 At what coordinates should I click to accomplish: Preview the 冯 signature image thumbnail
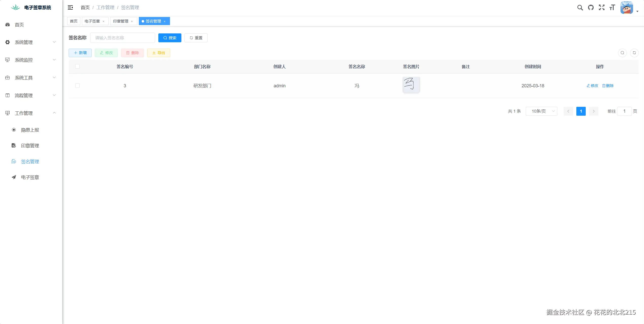(x=411, y=85)
